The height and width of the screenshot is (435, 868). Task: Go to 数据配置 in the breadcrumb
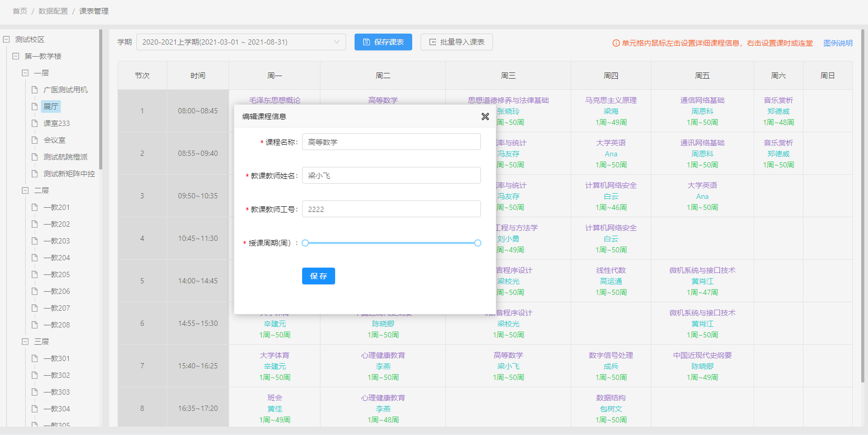(x=53, y=11)
